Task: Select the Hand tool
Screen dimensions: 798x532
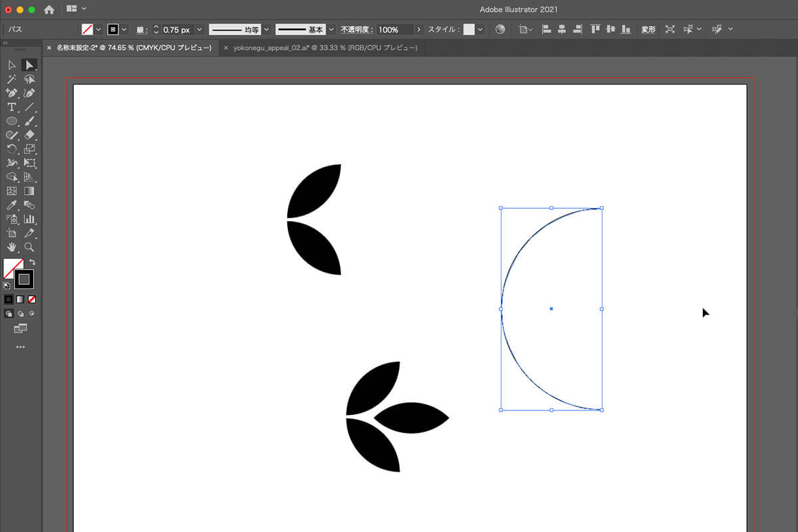Action: click(x=11, y=247)
